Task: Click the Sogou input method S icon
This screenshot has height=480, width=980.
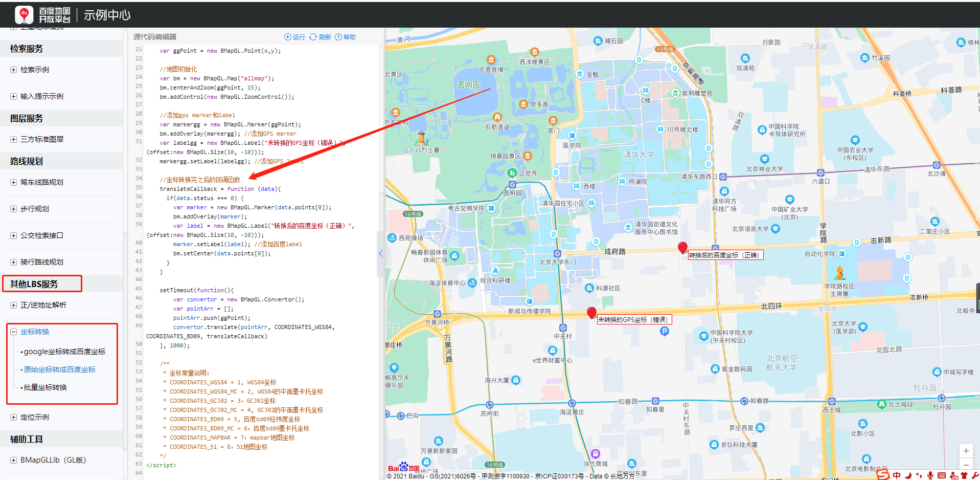Action: click(x=883, y=474)
